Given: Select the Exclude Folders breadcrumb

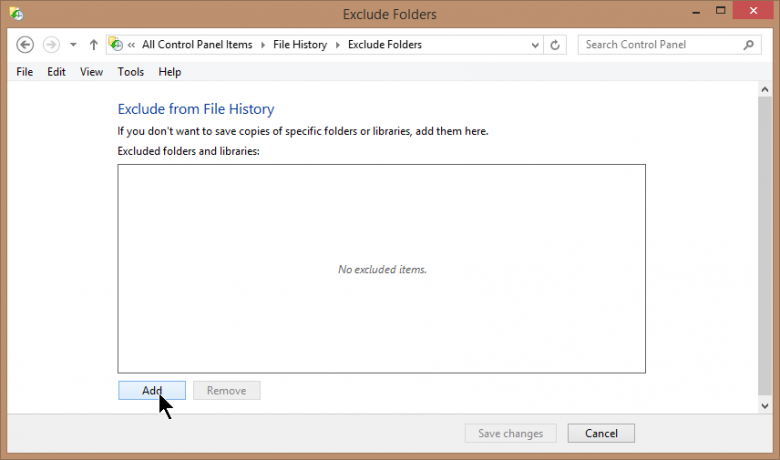Looking at the screenshot, I should coord(385,45).
